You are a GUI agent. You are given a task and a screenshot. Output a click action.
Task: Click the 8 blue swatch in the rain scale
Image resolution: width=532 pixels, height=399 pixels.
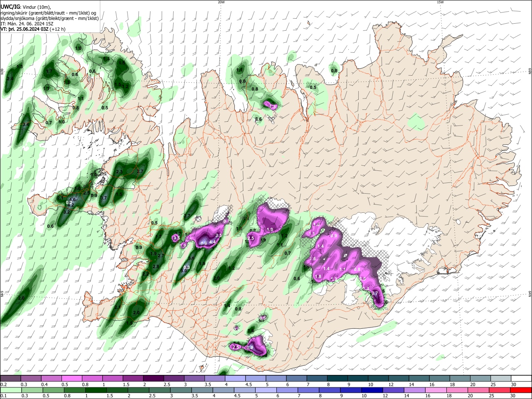pyautogui.click(x=330, y=390)
